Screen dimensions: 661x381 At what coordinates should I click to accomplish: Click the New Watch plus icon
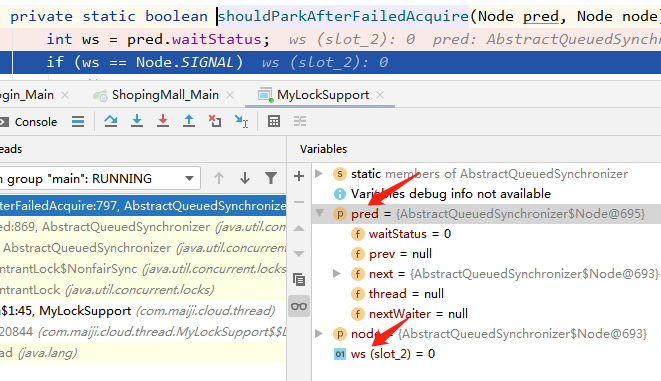(299, 176)
